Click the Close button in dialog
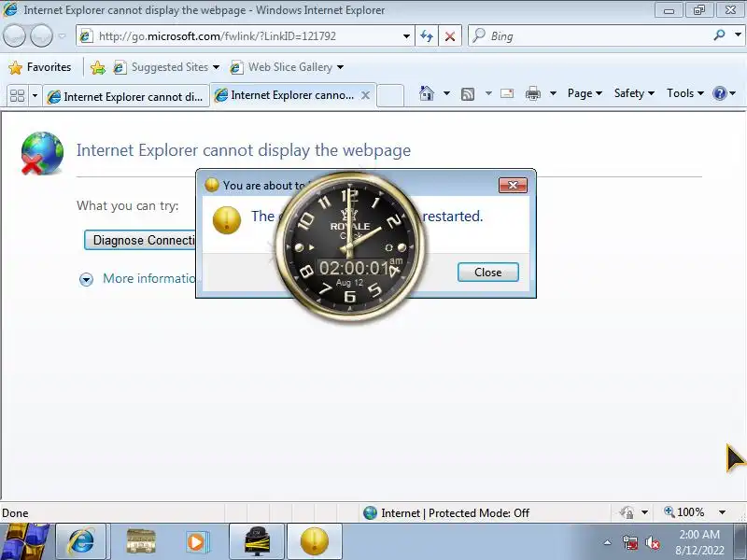 pos(487,273)
